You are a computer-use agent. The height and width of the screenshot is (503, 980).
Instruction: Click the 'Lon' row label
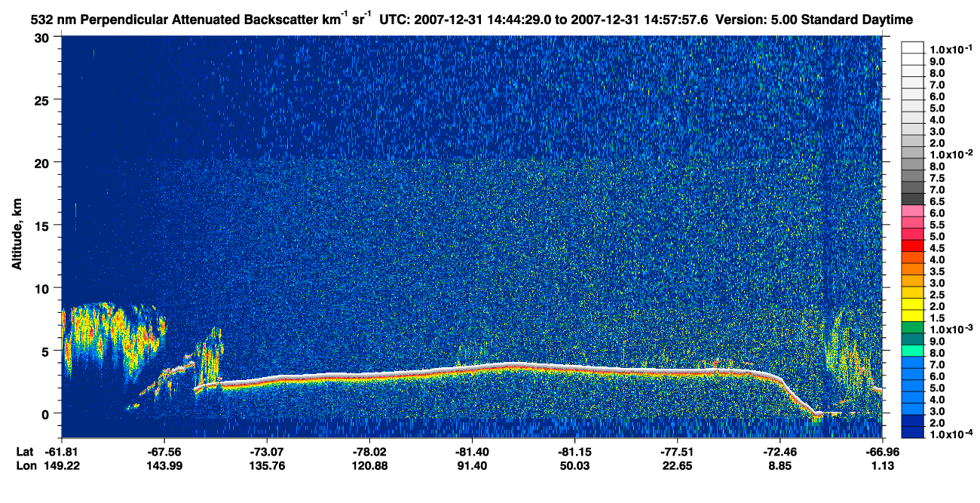tap(26, 466)
